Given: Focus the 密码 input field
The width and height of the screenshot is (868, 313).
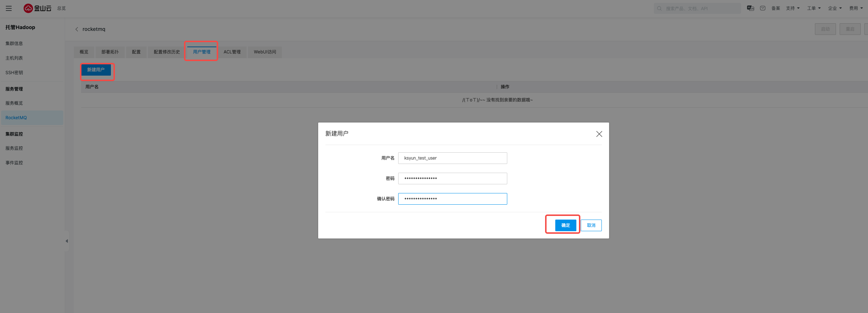Looking at the screenshot, I should [453, 178].
